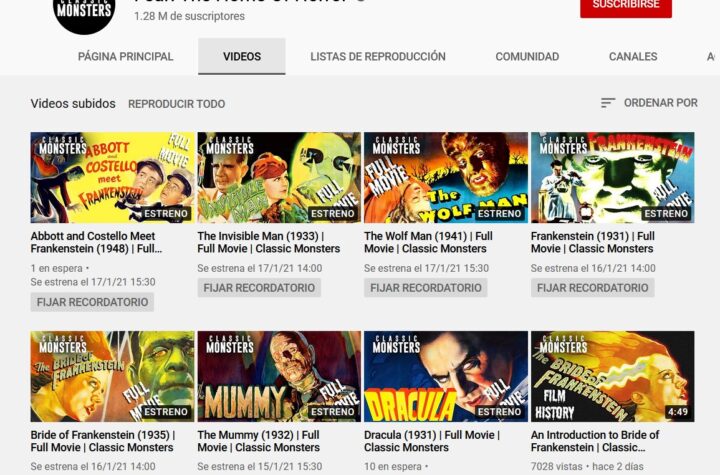This screenshot has width=720, height=475.
Task: Click the '7028 vistas · hace 2 días' text
Action: [587, 467]
